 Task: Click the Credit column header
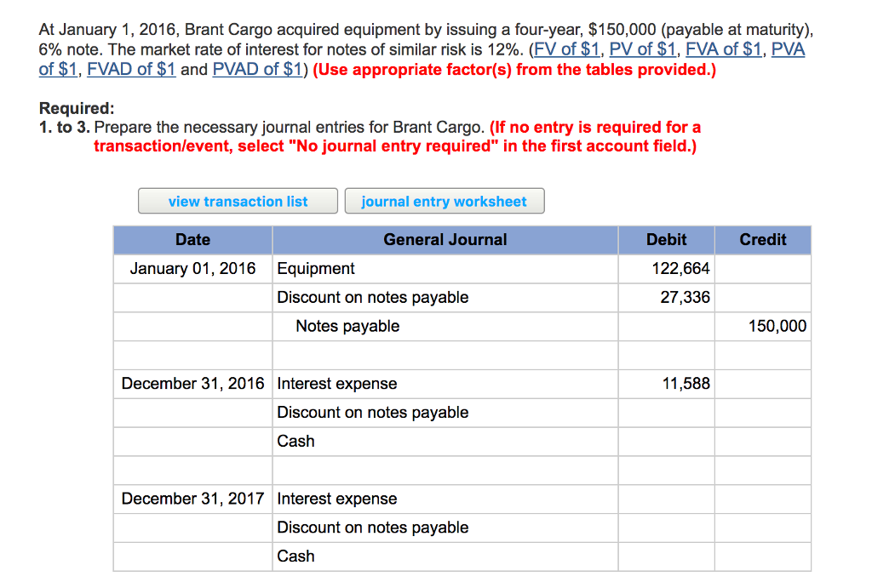[762, 239]
